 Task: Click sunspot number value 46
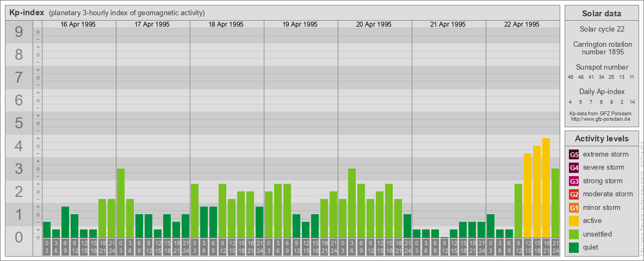click(571, 77)
